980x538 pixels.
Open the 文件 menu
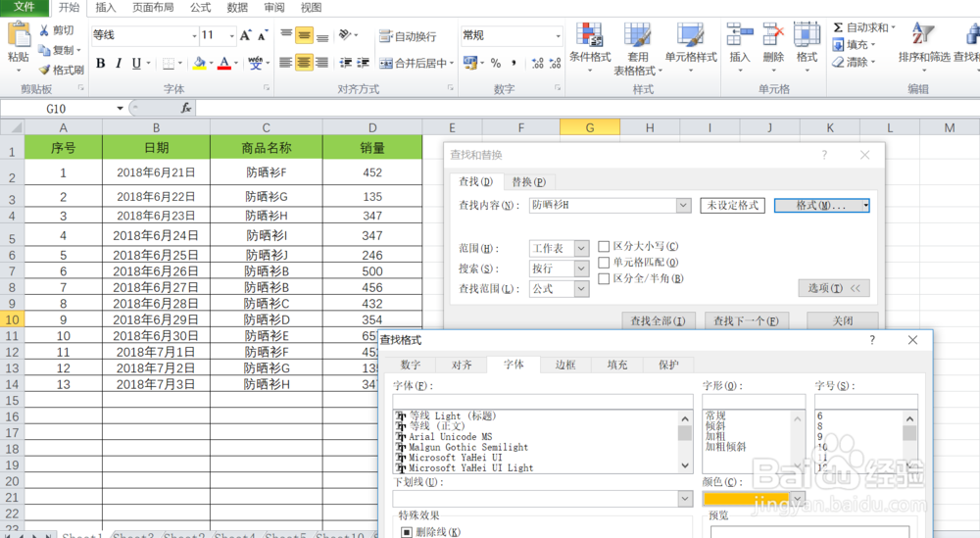coord(24,8)
